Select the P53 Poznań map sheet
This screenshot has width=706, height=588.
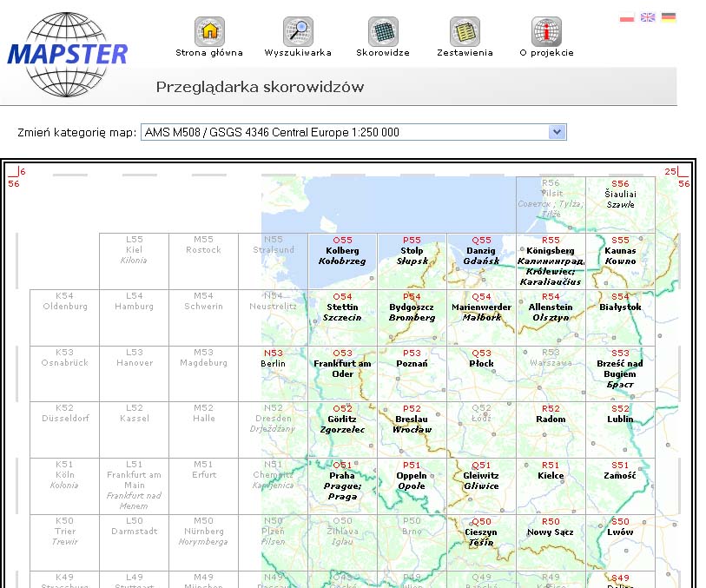click(x=412, y=373)
